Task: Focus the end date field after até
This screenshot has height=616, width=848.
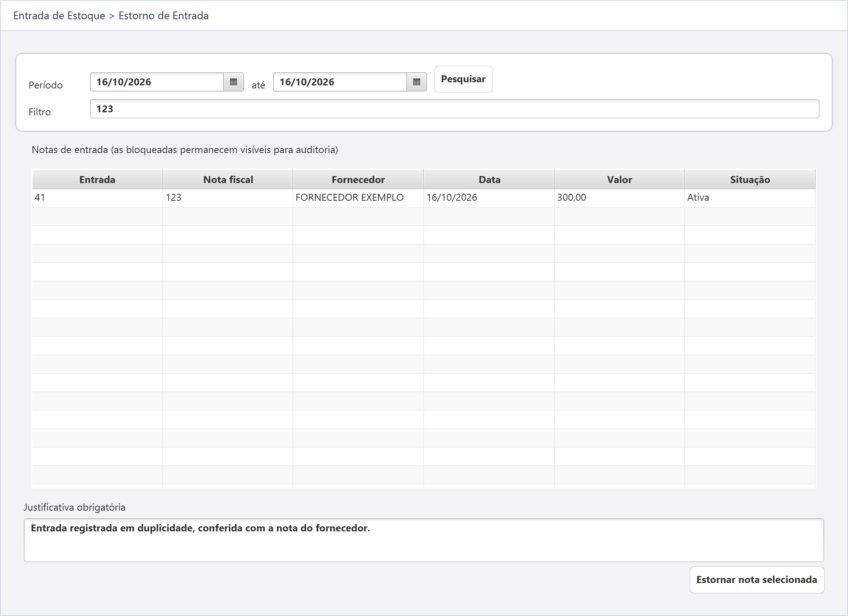Action: (x=340, y=82)
